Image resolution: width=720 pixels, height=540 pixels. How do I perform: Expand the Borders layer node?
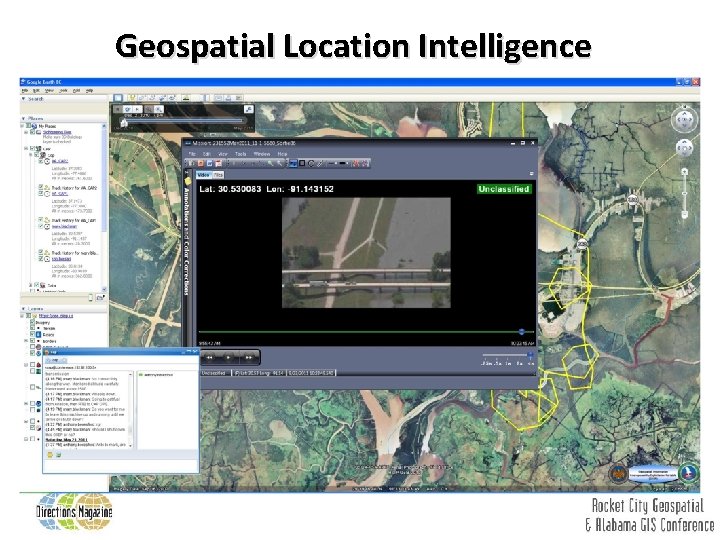tap(26, 340)
